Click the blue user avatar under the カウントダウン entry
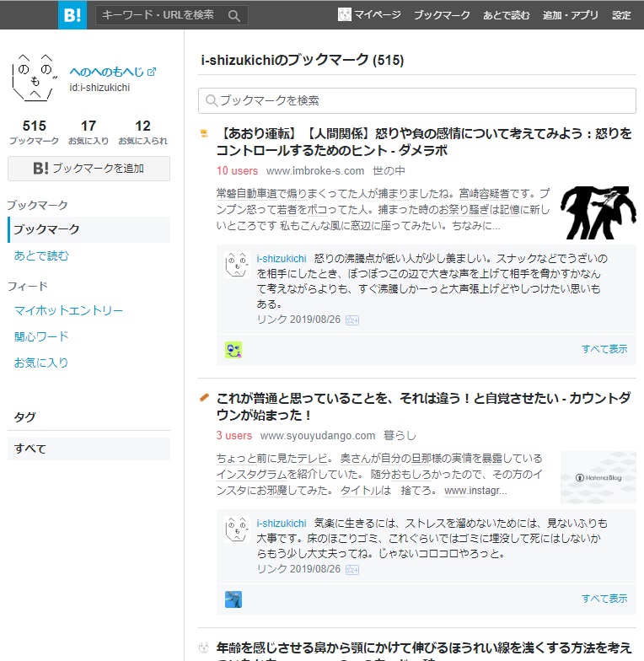The image size is (644, 661). (233, 599)
